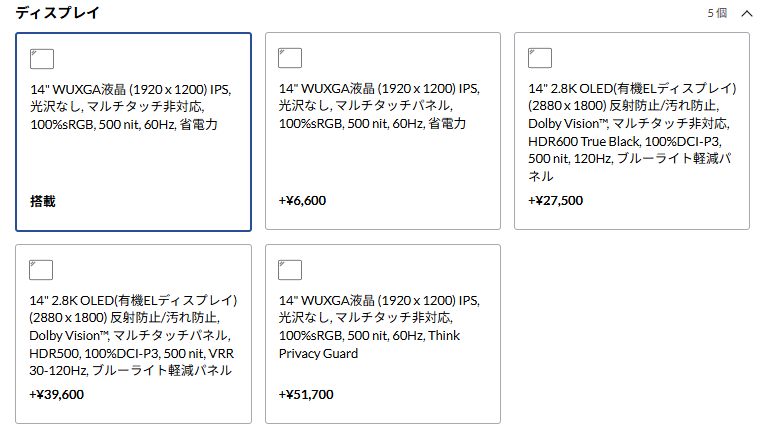Click the +¥51,700 price text
771x431 pixels.
(x=306, y=395)
